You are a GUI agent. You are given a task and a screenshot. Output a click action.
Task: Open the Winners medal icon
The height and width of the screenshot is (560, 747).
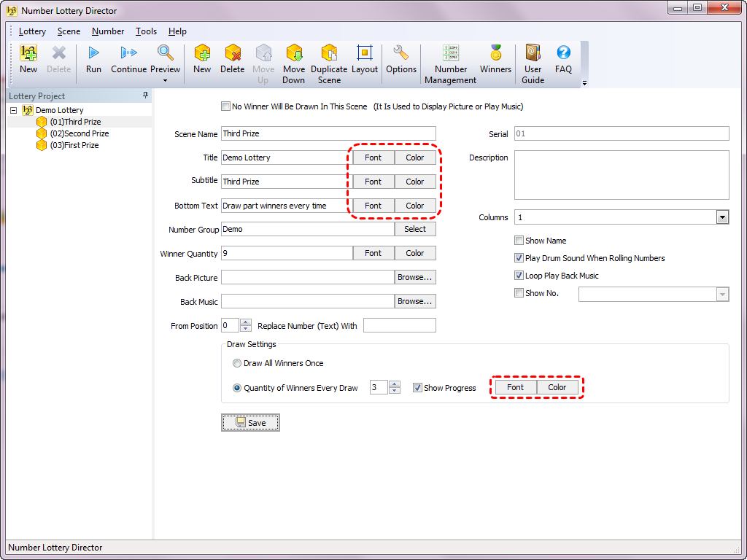pos(495,53)
